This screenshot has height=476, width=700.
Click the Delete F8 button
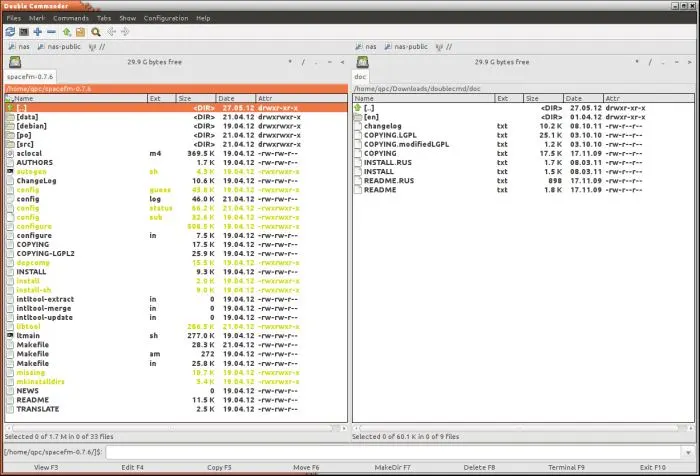click(478, 467)
